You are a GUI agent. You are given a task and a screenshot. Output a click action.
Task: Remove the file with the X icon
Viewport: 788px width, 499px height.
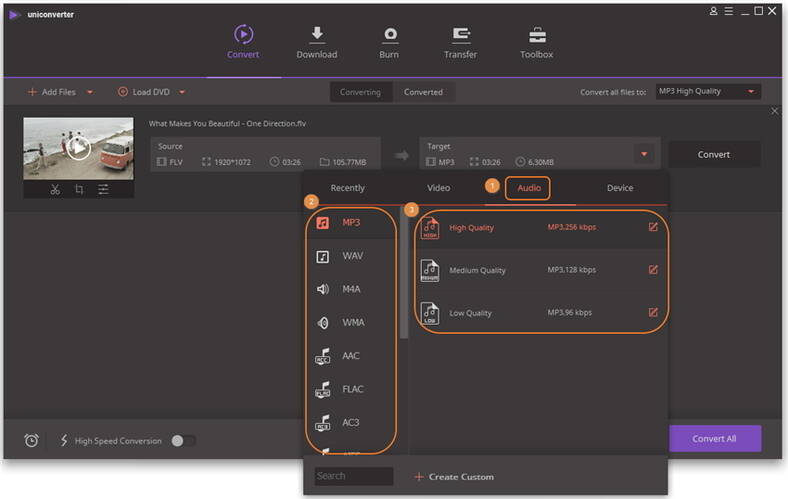pos(774,111)
